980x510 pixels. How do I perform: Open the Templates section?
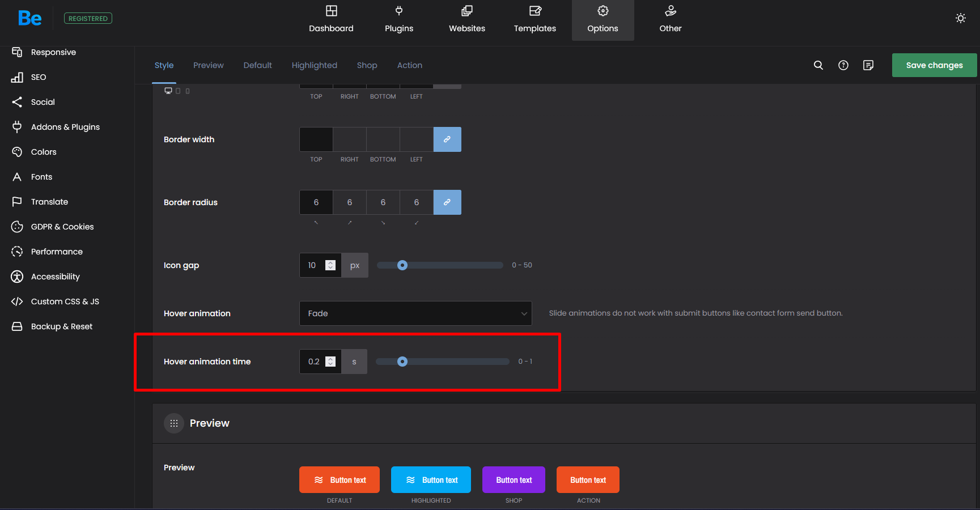tap(535, 20)
